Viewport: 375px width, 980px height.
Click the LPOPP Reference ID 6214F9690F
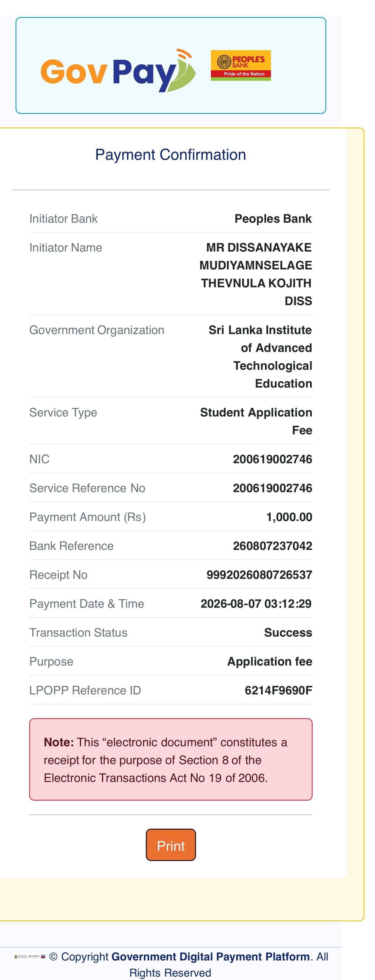click(278, 690)
